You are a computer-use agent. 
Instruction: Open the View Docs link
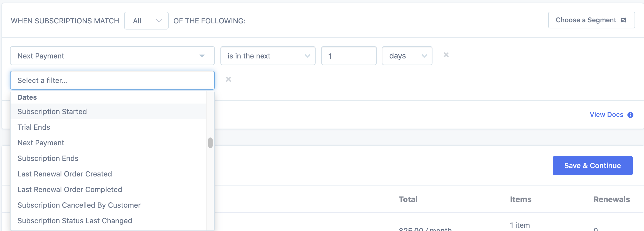(x=606, y=115)
